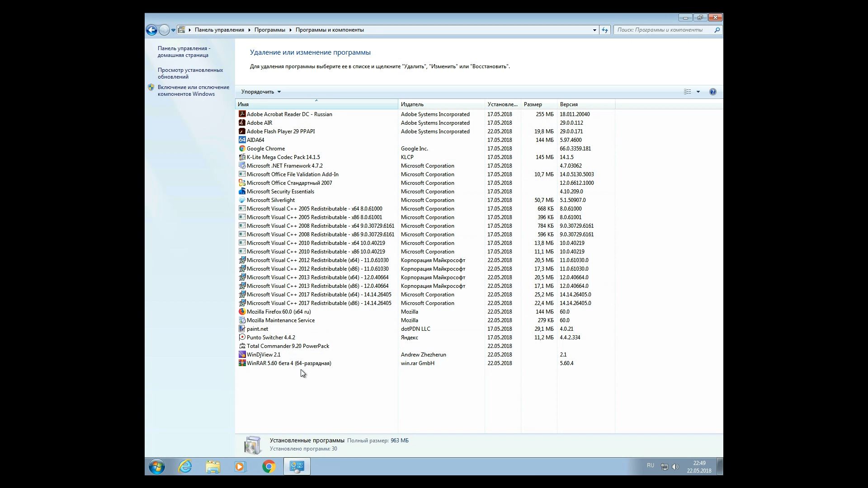Click the paint.net program icon
The image size is (868, 488).
(x=242, y=329)
